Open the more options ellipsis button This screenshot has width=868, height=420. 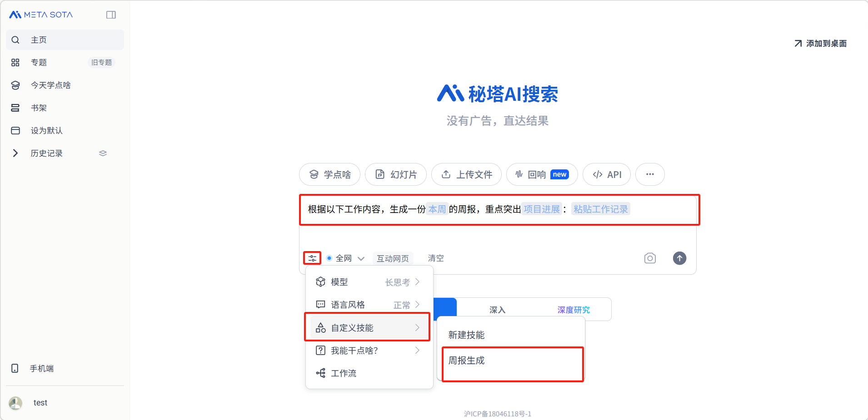pyautogui.click(x=650, y=175)
